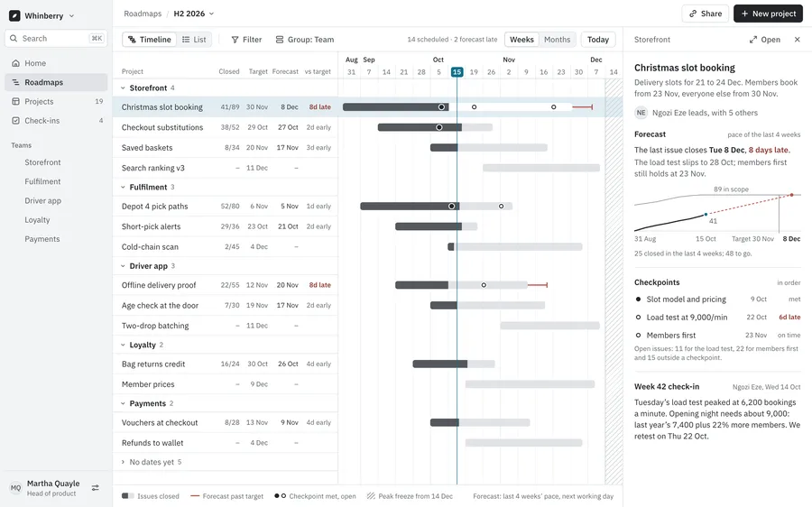Collapse the Payments group
Screen dimensions: 812x507
click(123, 403)
